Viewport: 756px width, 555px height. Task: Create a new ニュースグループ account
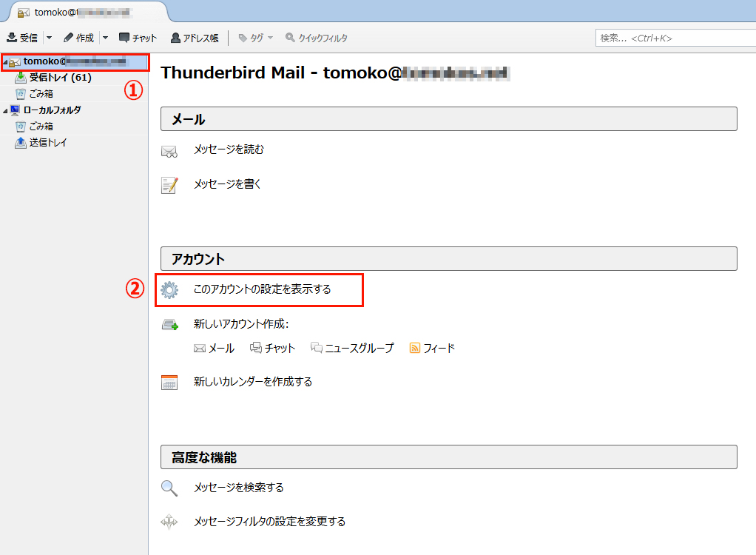[360, 348]
